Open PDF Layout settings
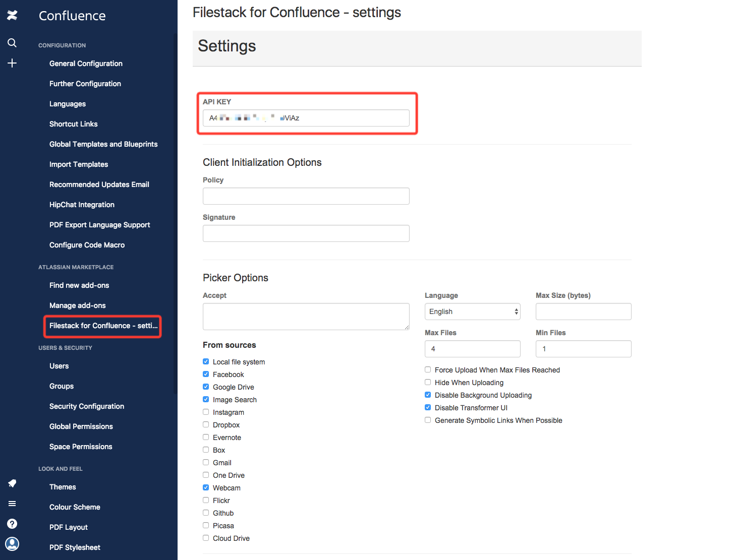734x560 pixels. (x=69, y=527)
